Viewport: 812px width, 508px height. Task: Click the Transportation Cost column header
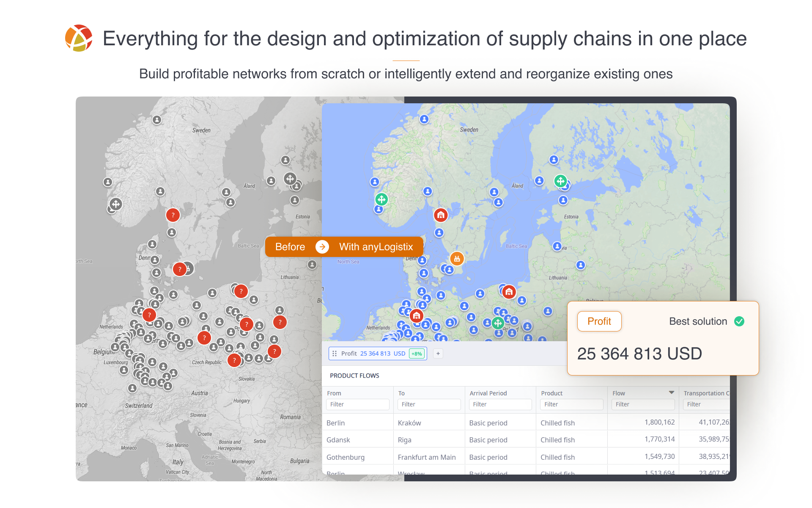point(705,393)
